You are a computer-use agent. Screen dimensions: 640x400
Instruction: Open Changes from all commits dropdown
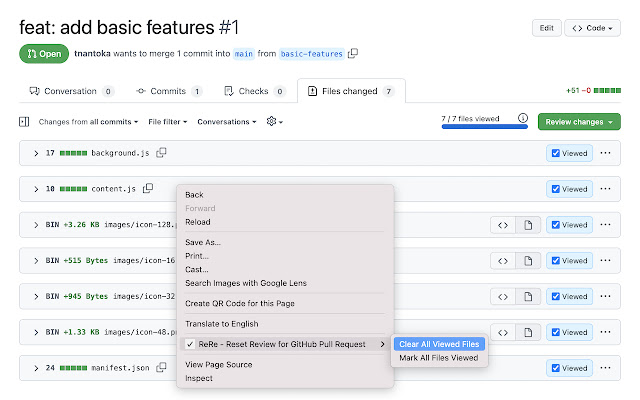[88, 122]
